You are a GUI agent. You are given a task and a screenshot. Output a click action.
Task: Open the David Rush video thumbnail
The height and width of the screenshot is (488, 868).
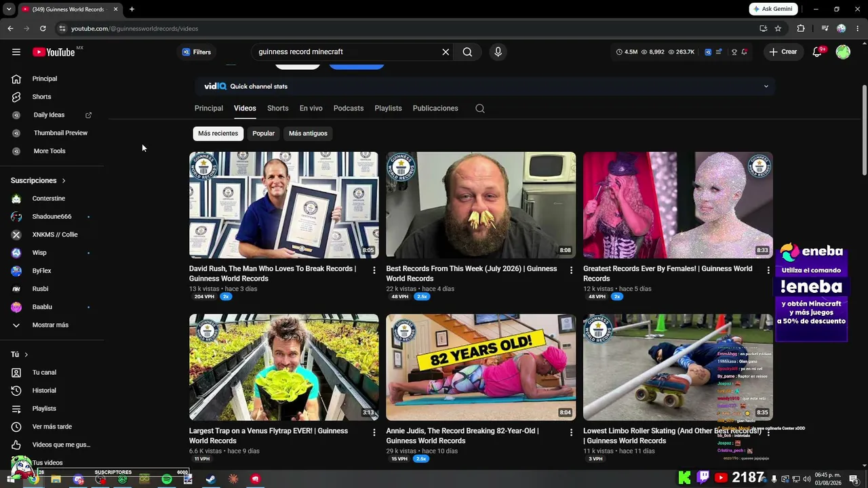284,205
